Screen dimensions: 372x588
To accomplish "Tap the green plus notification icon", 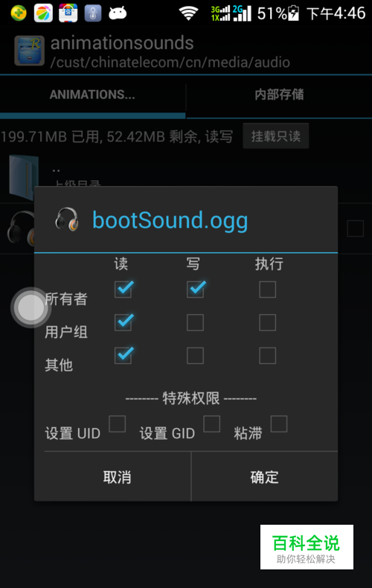I will point(19,13).
